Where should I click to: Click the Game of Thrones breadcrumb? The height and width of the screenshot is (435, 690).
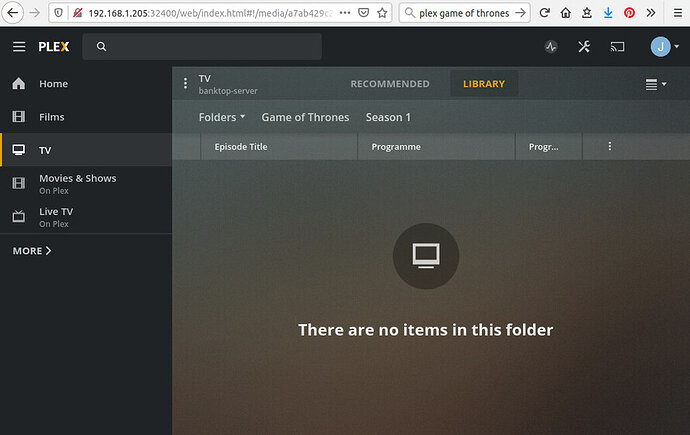[305, 117]
